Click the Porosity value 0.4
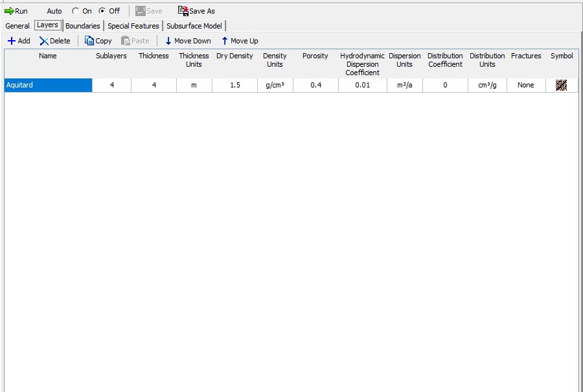The image size is (583, 392). pyautogui.click(x=315, y=85)
